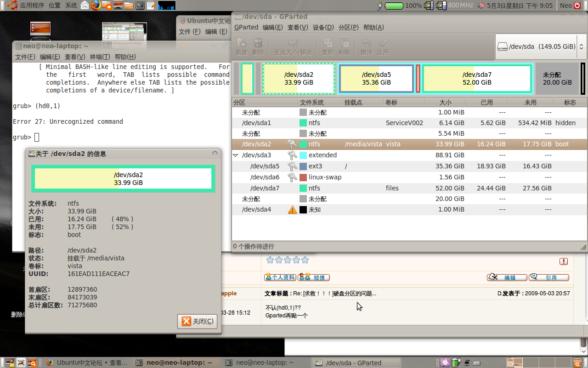Select the /dev/sda6 linux-swap row
This screenshot has height=368, width=588.
pyautogui.click(x=409, y=177)
